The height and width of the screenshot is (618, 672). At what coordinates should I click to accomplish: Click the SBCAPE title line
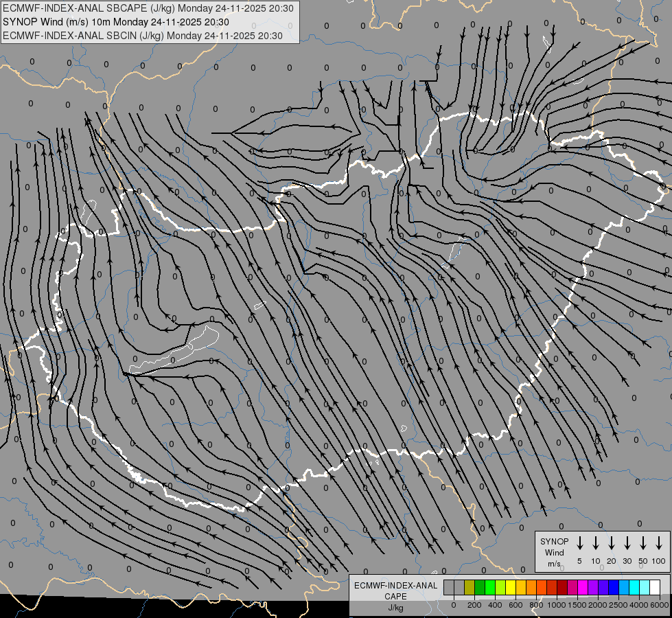[x=148, y=8]
